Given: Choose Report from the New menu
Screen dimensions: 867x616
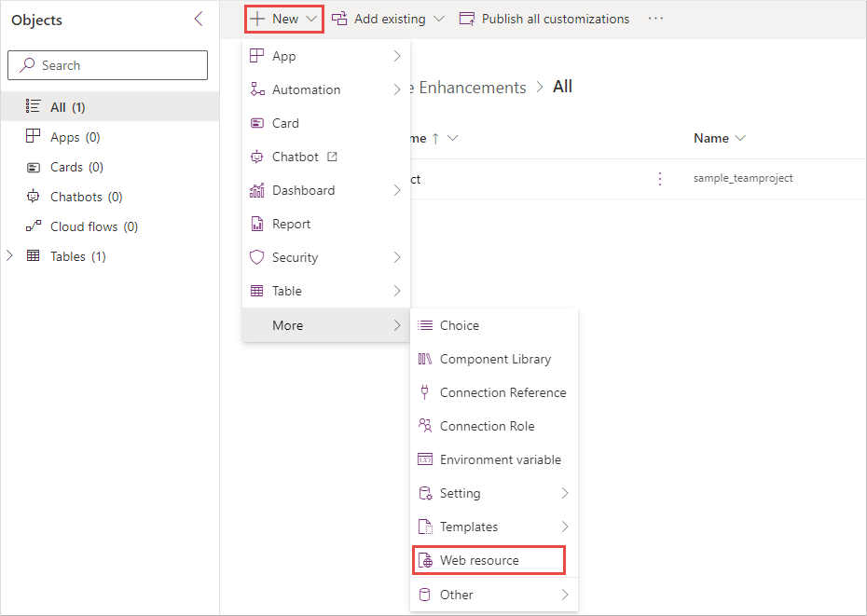Looking at the screenshot, I should coord(325,224).
